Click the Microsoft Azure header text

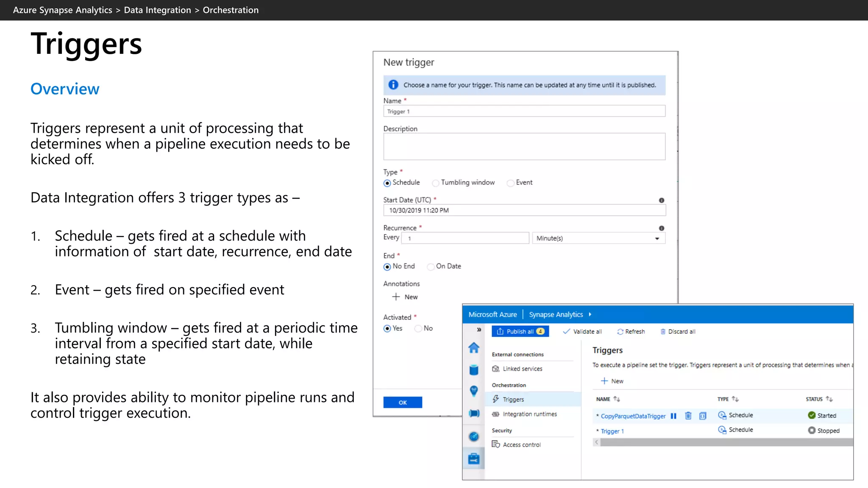tap(492, 314)
